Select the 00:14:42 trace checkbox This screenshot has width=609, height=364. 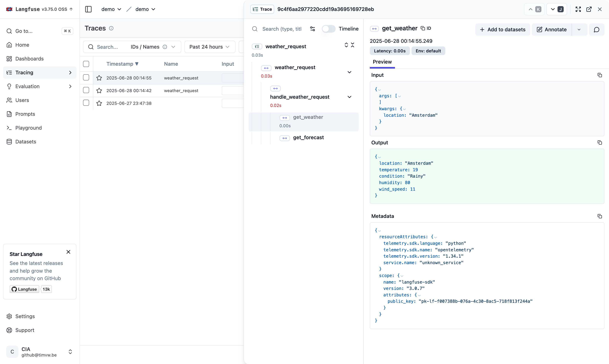tap(86, 90)
